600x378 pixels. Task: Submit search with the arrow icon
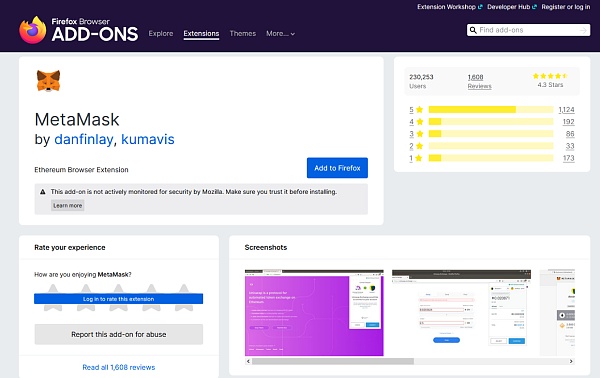tap(583, 30)
